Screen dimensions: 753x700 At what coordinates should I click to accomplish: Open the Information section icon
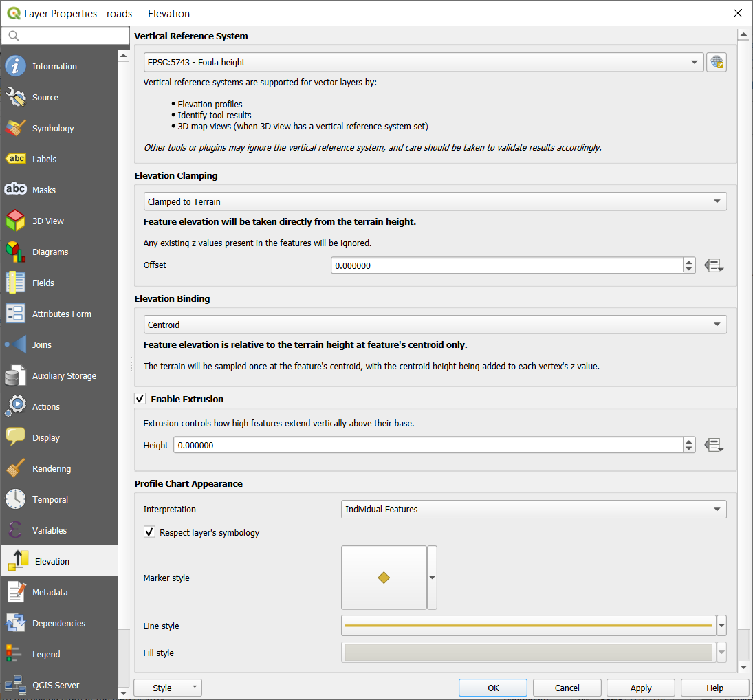(15, 66)
